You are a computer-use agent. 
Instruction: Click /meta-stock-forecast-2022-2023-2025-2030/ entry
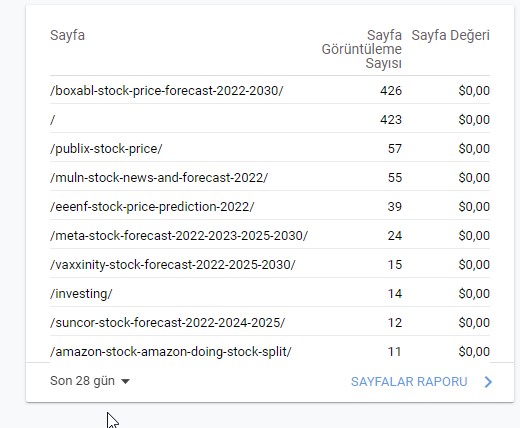[x=179, y=235]
